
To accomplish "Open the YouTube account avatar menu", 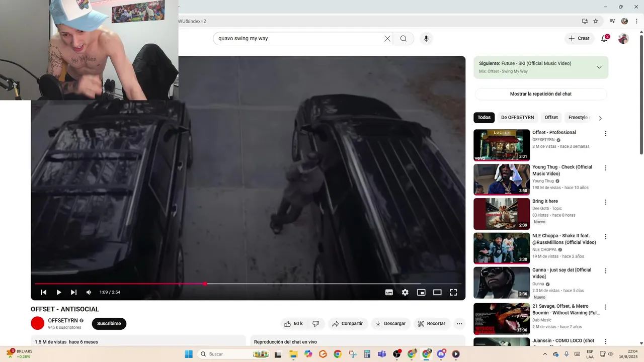I will click(x=623, y=39).
